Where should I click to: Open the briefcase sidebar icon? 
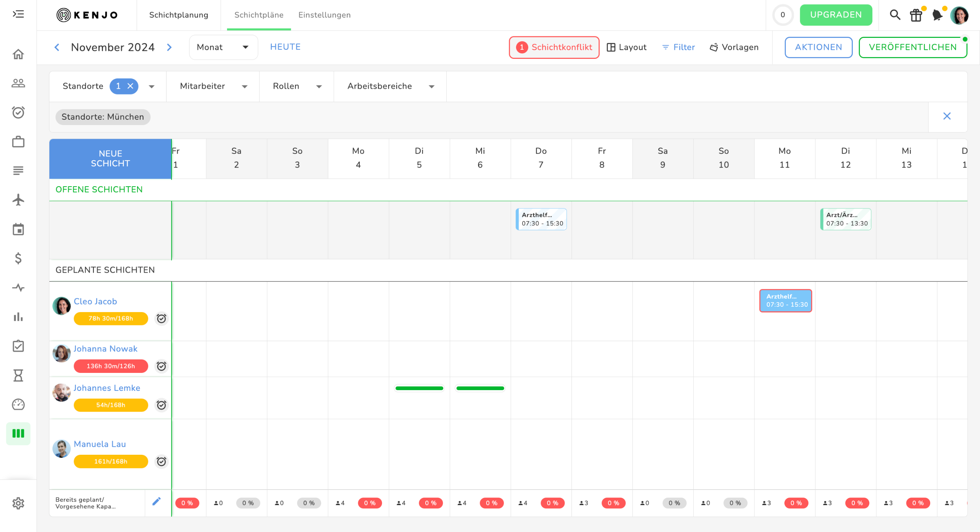(18, 142)
